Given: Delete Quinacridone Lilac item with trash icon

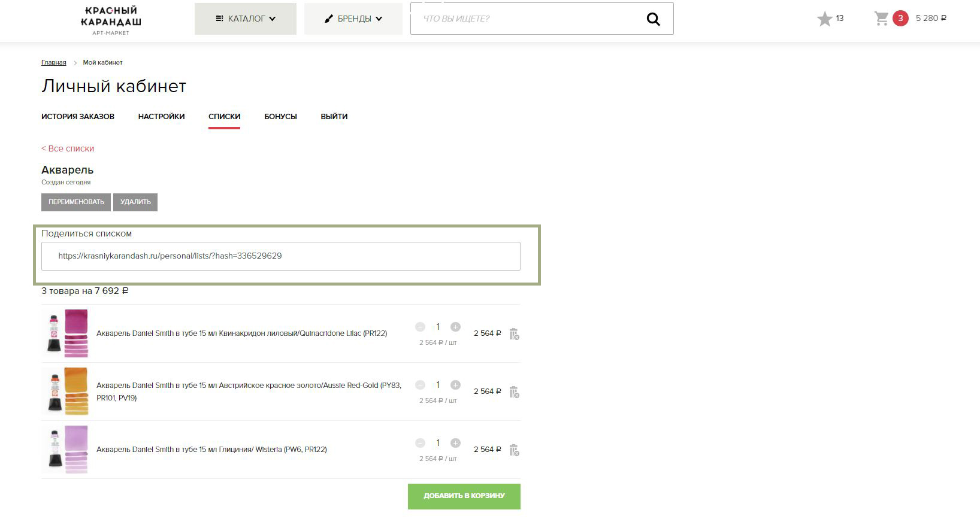Looking at the screenshot, I should coord(514,334).
